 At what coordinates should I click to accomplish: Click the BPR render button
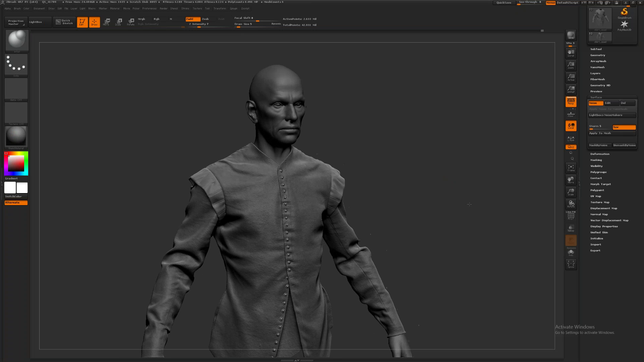(x=571, y=36)
